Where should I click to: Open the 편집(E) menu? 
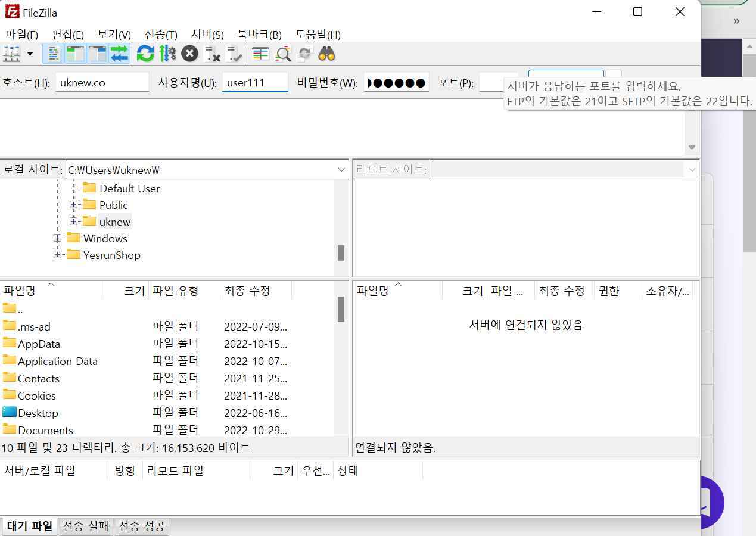(x=68, y=35)
